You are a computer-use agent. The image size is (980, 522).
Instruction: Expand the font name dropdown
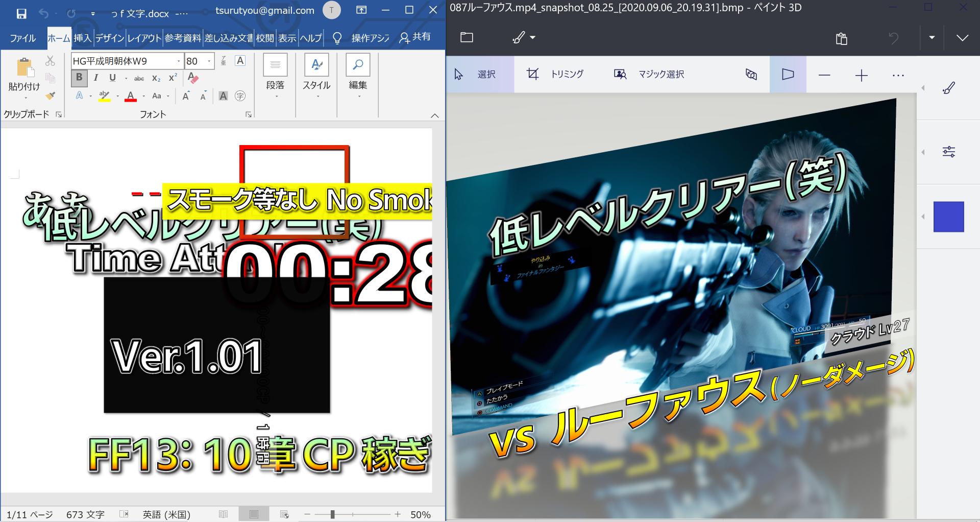(x=179, y=61)
